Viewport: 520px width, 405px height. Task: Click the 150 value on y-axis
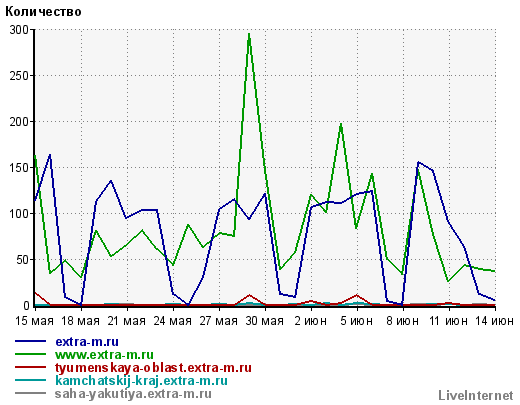point(19,168)
